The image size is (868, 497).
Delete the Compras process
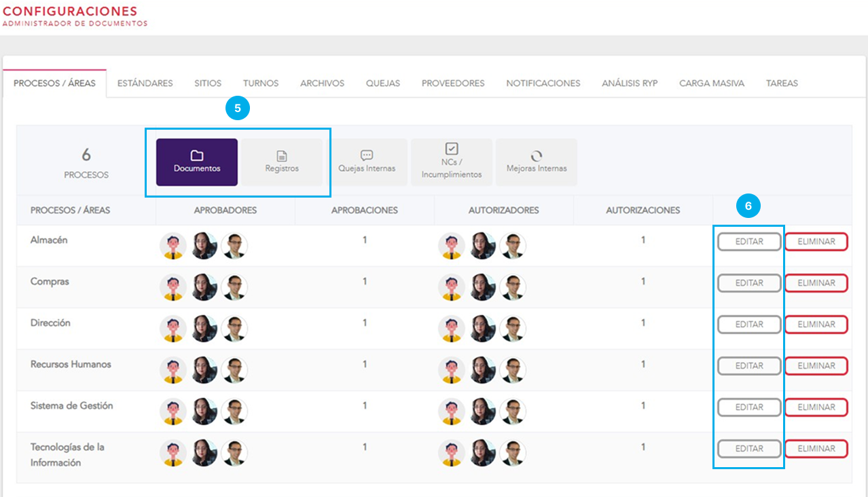point(816,283)
